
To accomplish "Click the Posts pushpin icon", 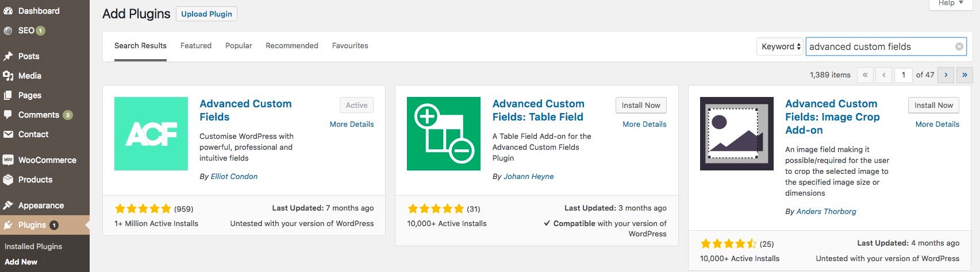I will point(8,56).
